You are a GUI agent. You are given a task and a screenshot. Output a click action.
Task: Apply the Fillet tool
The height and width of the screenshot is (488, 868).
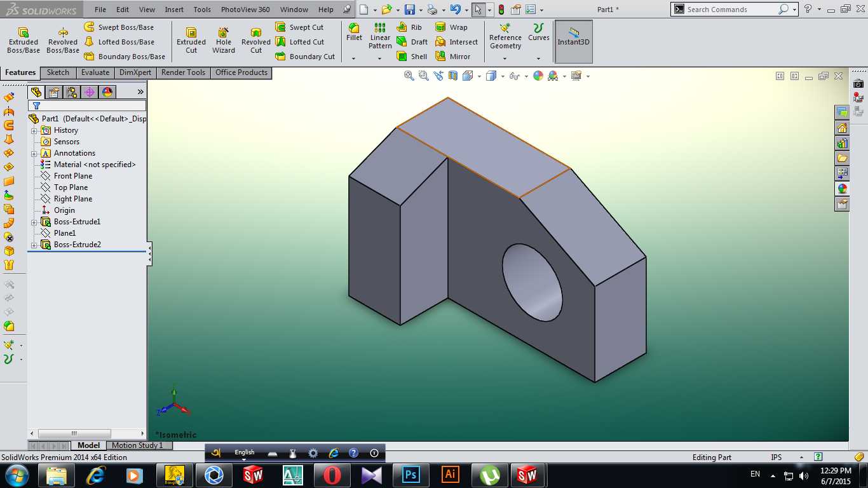354,32
